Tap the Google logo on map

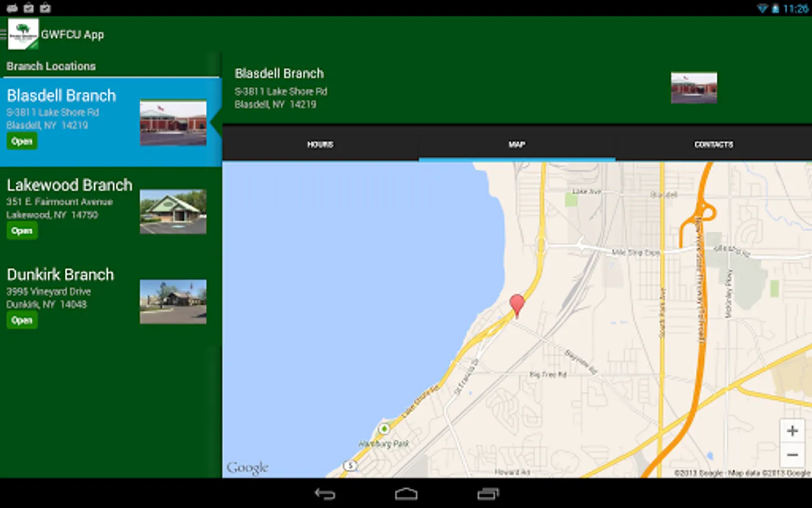(x=247, y=468)
